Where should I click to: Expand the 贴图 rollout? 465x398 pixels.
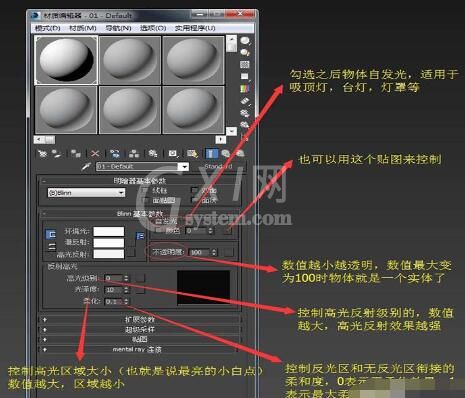pos(140,339)
